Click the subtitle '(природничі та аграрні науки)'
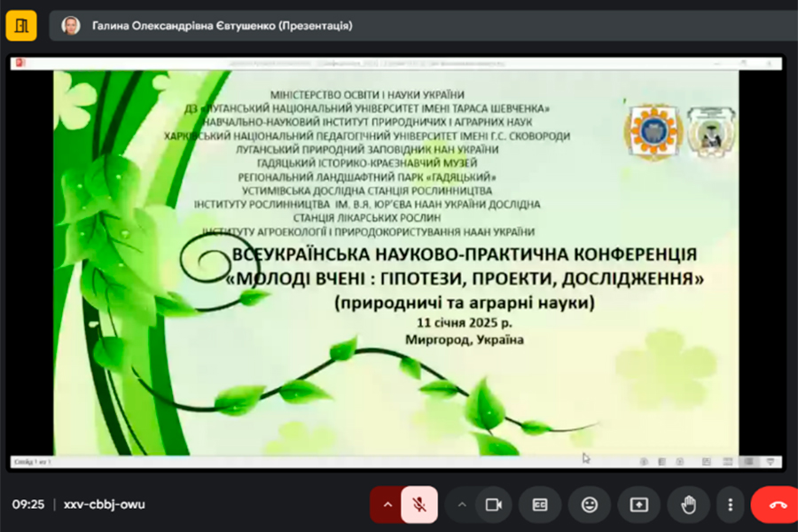This screenshot has height=532, width=798. [464, 302]
